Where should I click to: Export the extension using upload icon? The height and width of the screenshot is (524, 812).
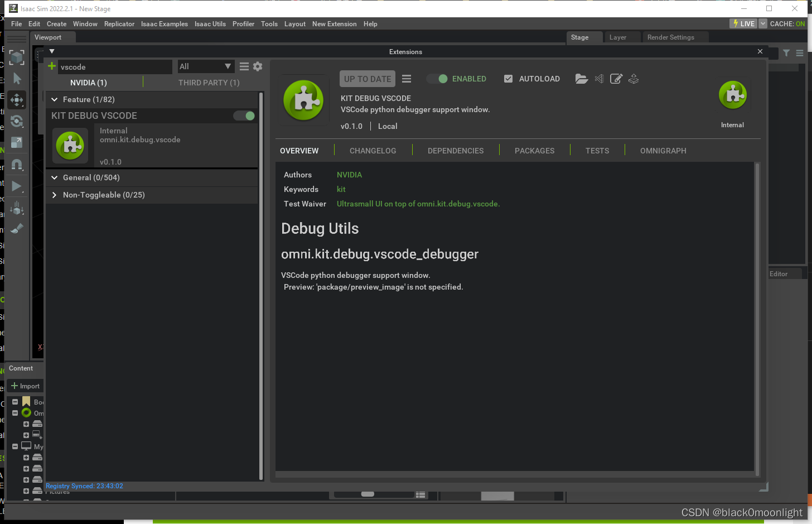pos(633,79)
